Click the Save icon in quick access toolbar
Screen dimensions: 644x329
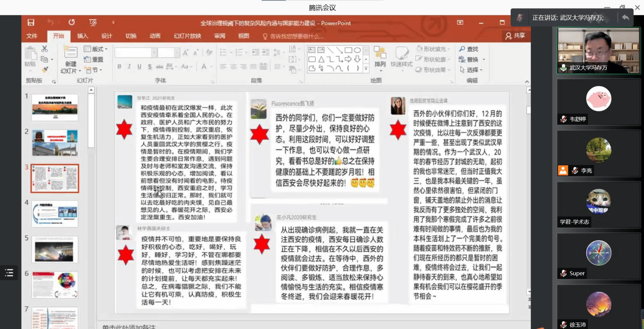31,23
